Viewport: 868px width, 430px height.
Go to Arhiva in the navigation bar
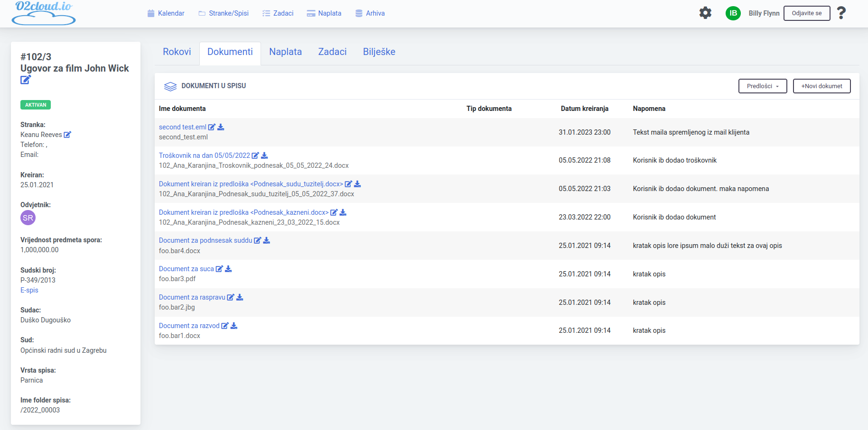pos(370,13)
